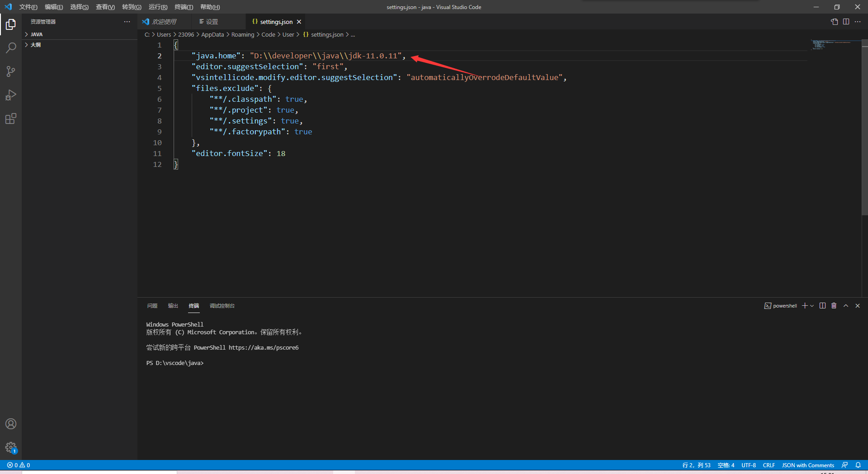Viewport: 868px width, 474px height.
Task: Open the 选择 menu
Action: tap(80, 7)
